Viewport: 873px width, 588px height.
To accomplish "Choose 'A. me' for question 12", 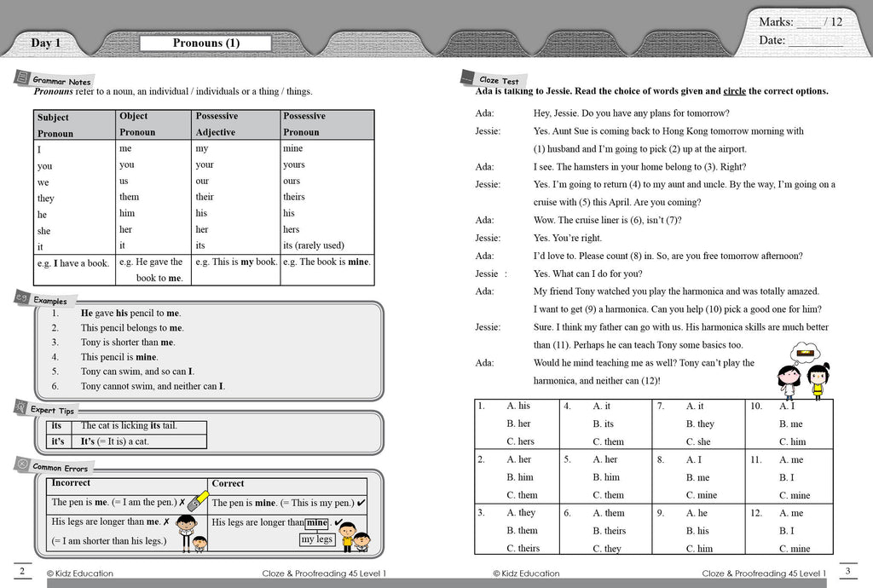I will pos(791,513).
